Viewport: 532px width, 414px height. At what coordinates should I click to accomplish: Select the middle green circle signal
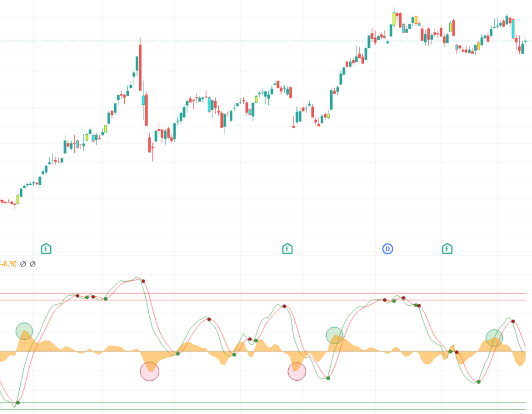334,335
